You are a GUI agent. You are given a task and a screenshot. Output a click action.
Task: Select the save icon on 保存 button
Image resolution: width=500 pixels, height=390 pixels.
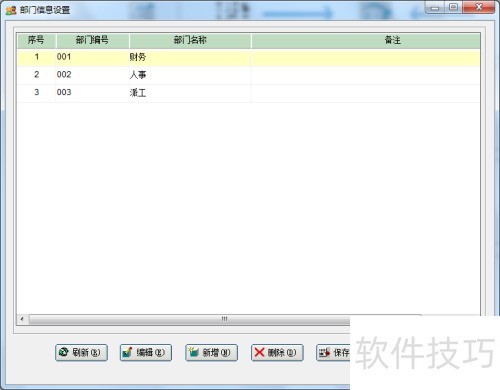[324, 352]
